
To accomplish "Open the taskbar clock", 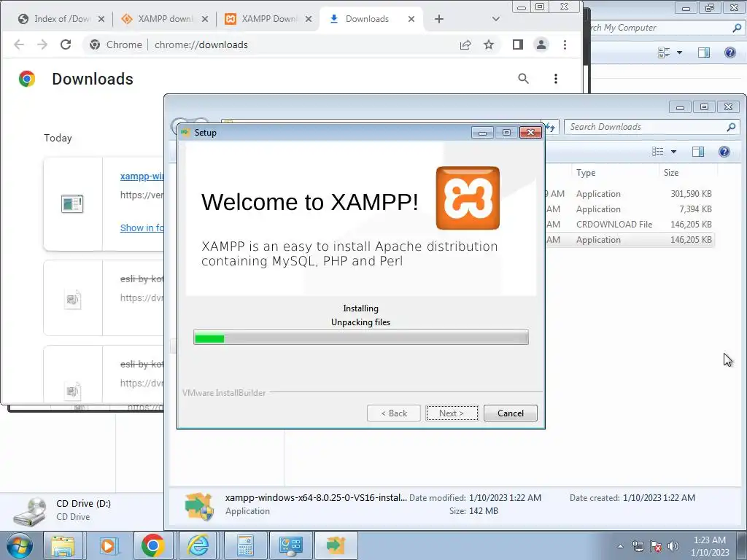I will 710,546.
